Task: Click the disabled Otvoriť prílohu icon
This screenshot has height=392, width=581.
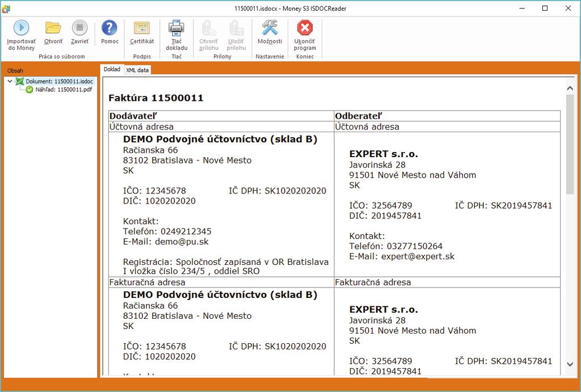Action: coord(209,28)
